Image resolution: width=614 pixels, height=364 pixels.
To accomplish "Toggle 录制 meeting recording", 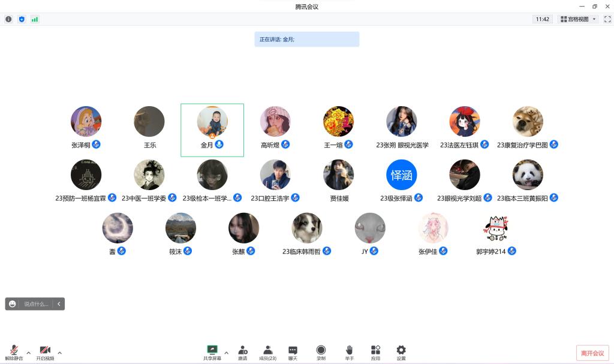I will (x=321, y=353).
